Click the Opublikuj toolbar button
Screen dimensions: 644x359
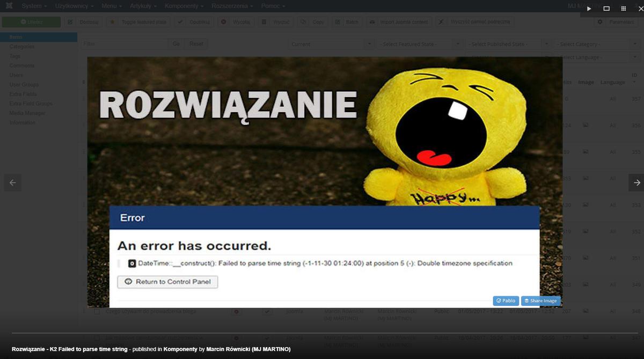[x=194, y=22]
